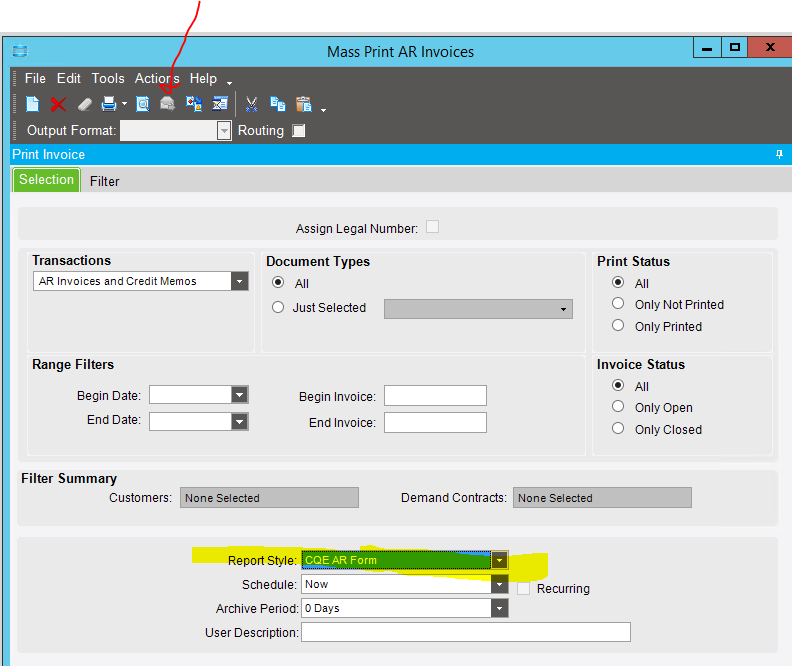
Task: Click the 'Range Filters' heading
Action: [73, 365]
